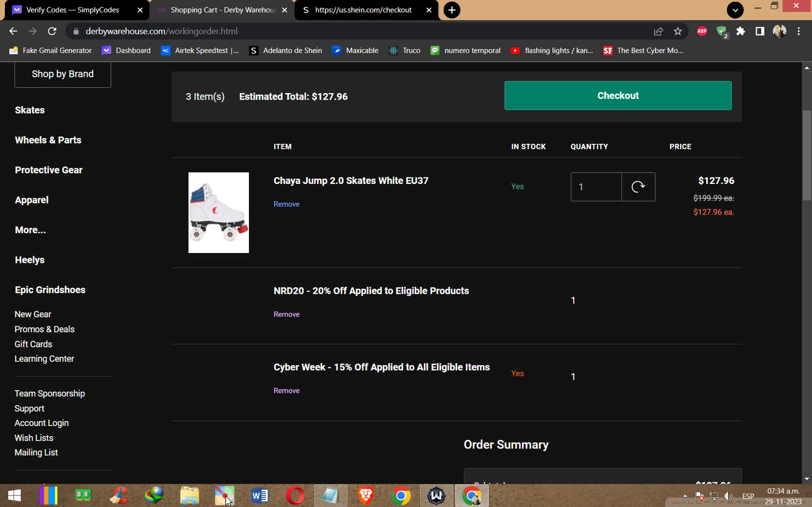Open the tab search dropdown arrow

(x=735, y=10)
